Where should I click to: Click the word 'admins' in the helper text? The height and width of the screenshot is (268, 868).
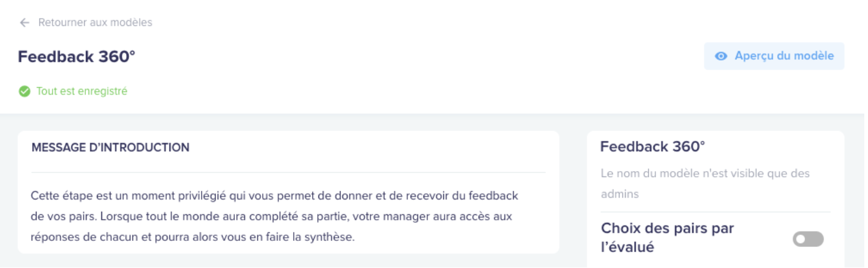619,195
